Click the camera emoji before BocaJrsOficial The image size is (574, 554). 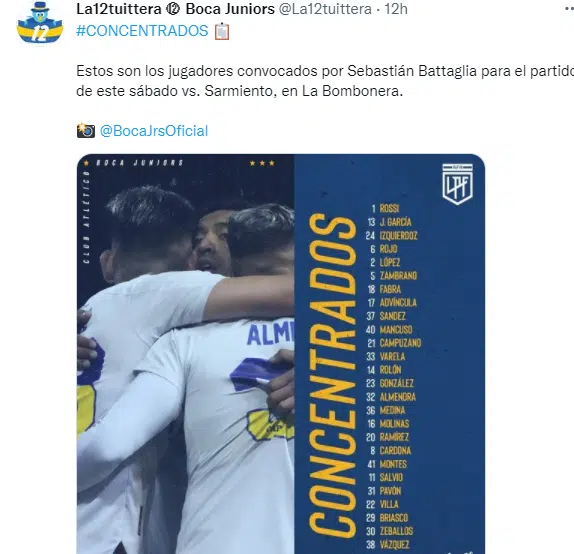click(x=86, y=131)
